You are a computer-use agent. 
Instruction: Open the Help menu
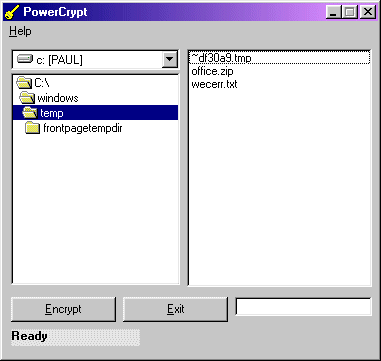click(20, 31)
